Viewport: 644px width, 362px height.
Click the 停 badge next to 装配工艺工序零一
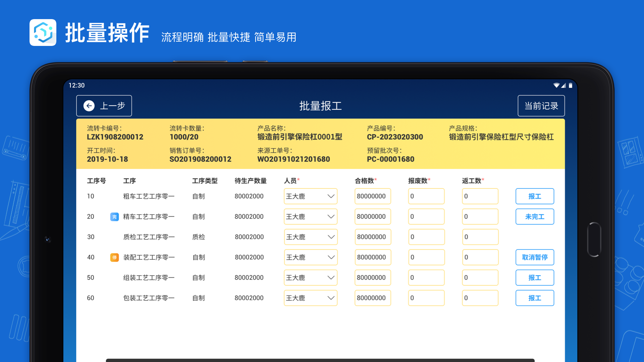pos(114,257)
